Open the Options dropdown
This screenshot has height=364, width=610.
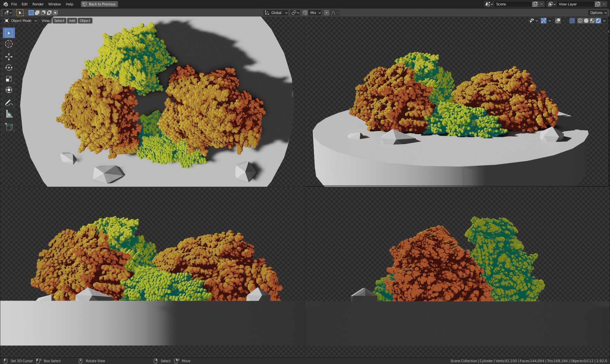click(598, 13)
